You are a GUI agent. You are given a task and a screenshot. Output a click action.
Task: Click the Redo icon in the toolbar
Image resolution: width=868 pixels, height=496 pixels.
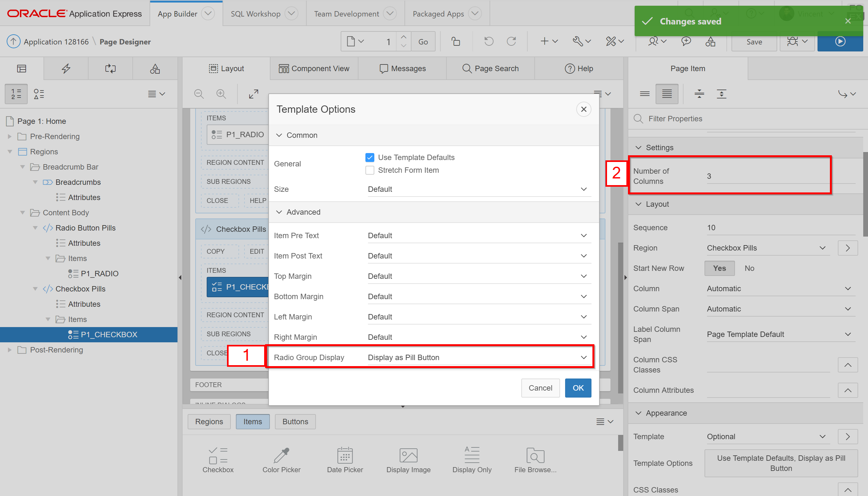tap(511, 42)
